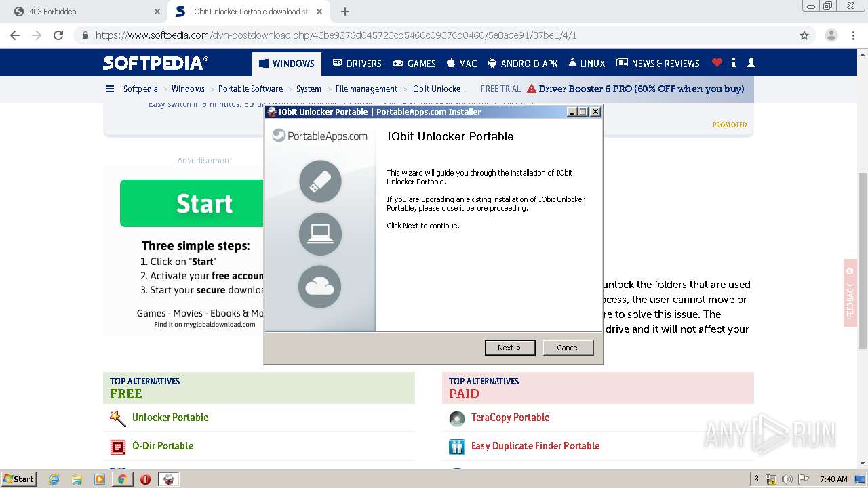
Task: Open the FEEDBACK side tab
Action: pos(850,293)
